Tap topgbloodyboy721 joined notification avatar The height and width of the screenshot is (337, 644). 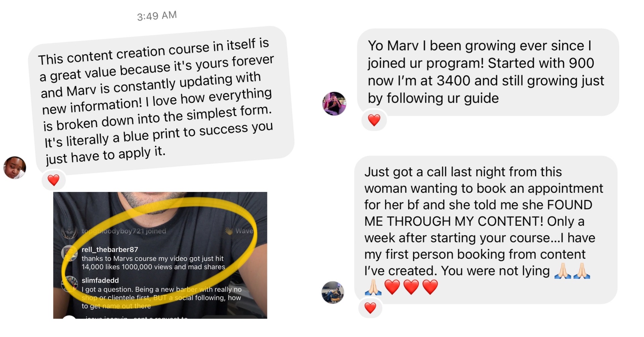(x=70, y=231)
